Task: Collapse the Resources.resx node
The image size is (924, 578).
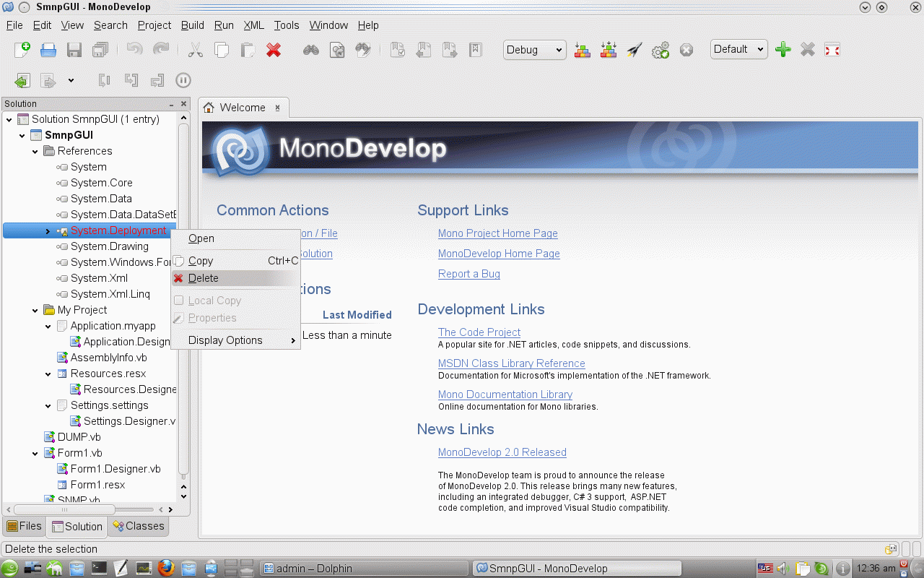Action: 48,374
